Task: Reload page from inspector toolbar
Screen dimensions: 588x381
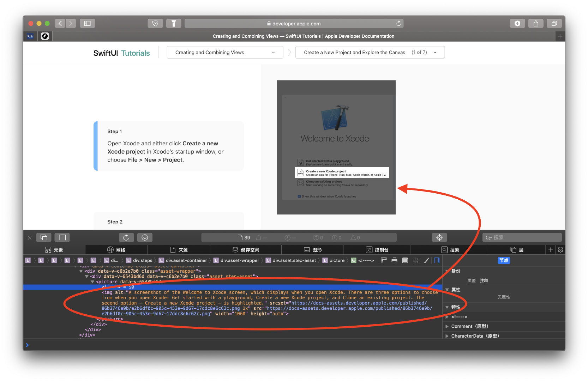Action: tap(126, 237)
